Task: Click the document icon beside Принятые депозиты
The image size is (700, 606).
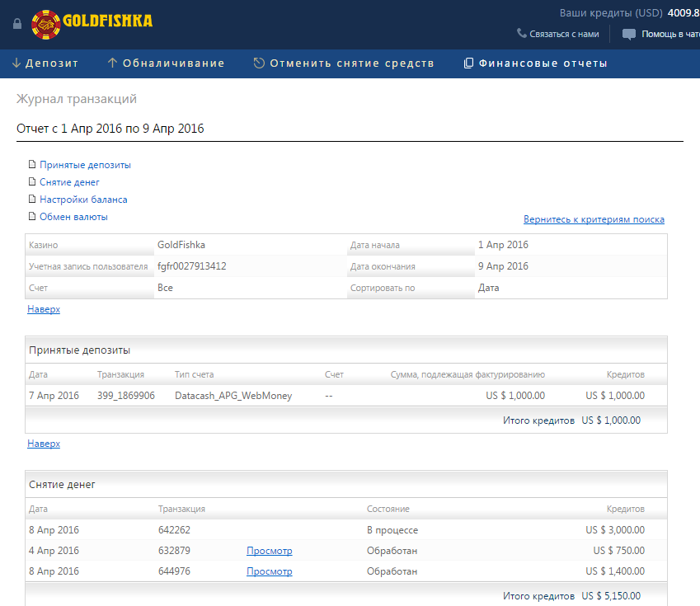Action: click(x=32, y=165)
